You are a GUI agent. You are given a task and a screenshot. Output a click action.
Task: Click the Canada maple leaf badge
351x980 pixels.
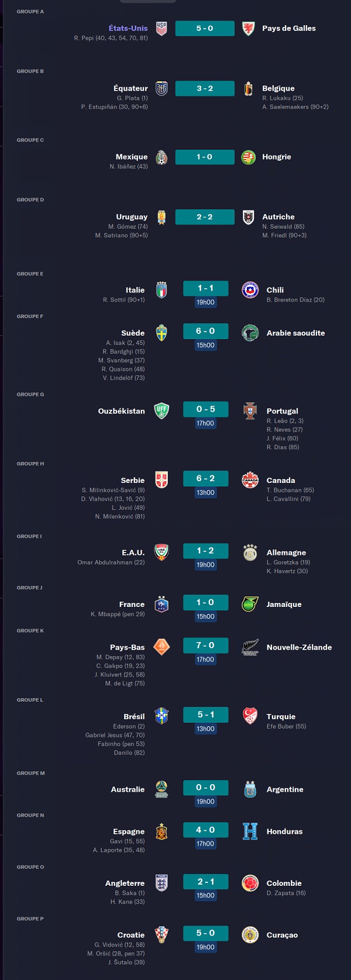click(x=250, y=480)
